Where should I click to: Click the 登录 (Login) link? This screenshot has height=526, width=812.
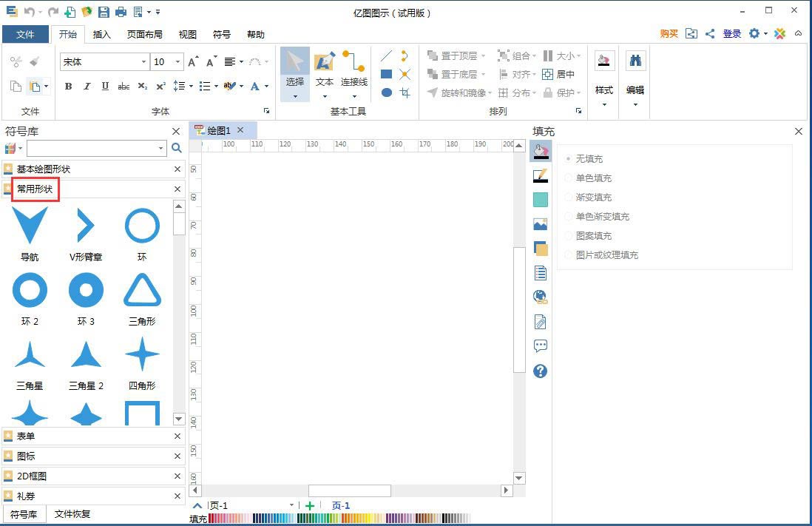pyautogui.click(x=731, y=33)
